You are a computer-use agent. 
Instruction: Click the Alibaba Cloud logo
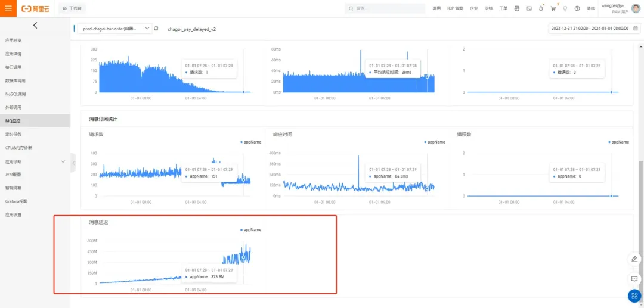click(x=35, y=8)
